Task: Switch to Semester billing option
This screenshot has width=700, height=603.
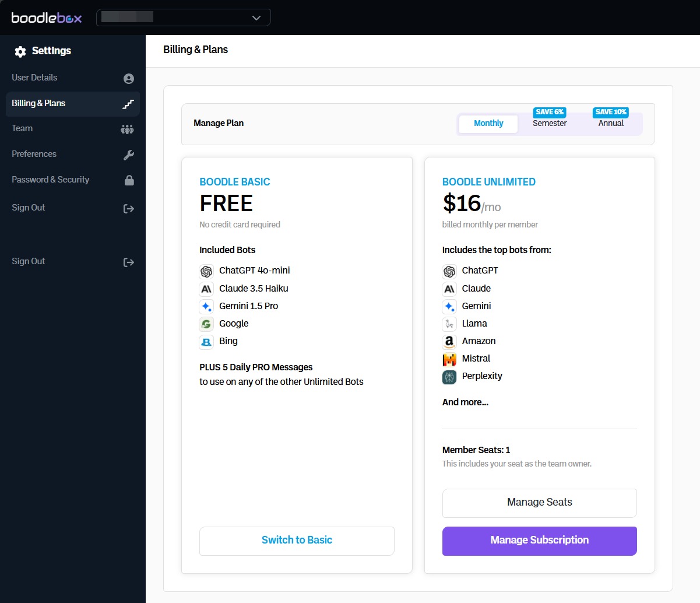Action: pos(549,124)
